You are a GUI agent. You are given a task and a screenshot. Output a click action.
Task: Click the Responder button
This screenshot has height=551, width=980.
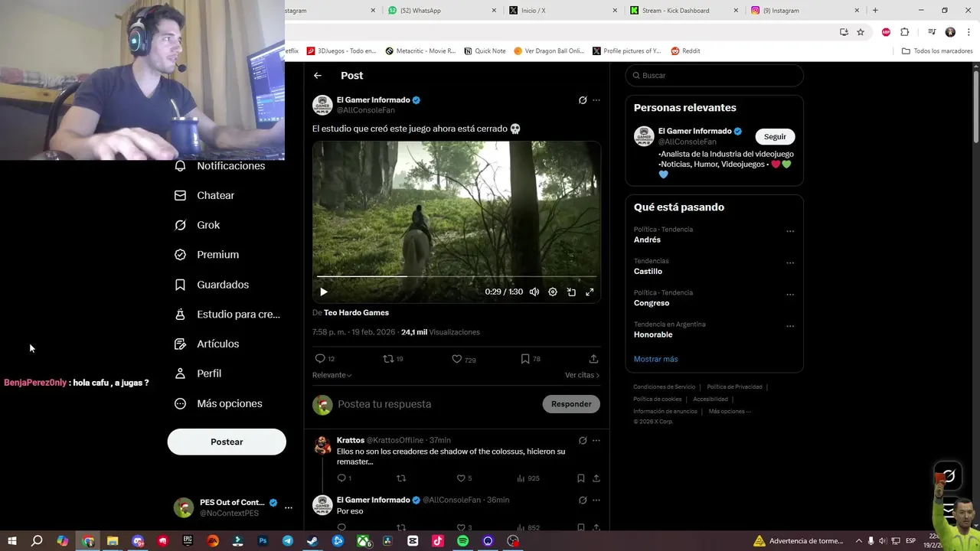[x=571, y=404]
